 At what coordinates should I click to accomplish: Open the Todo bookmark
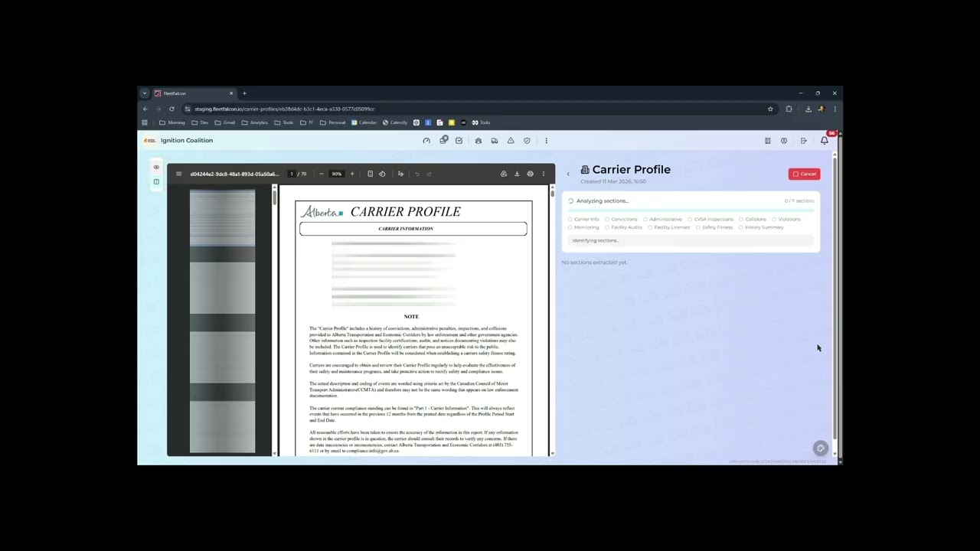481,122
